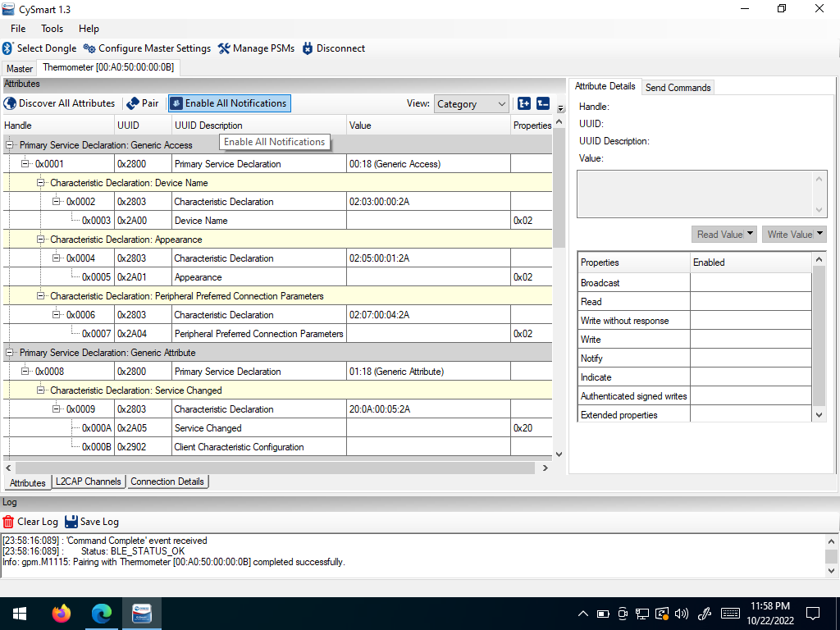Click the Clear Log trash icon
The image size is (840, 630).
point(8,521)
